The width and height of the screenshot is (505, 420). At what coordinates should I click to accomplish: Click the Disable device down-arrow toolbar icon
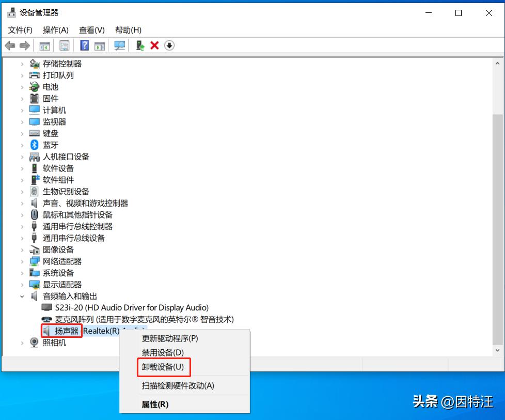[x=170, y=45]
